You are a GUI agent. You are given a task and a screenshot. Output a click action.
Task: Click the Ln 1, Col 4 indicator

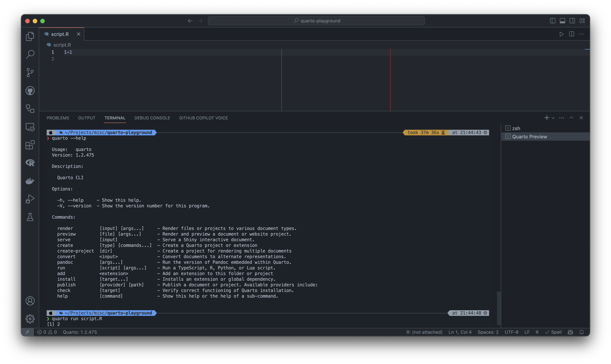[x=460, y=332]
